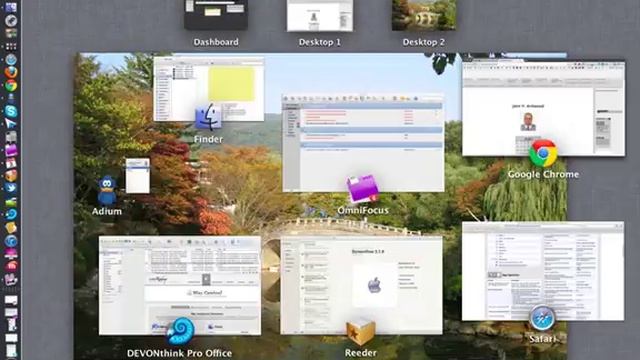Select the DEVONthink Pro Office window
Viewport: 640px width, 360px height.
[x=180, y=286]
